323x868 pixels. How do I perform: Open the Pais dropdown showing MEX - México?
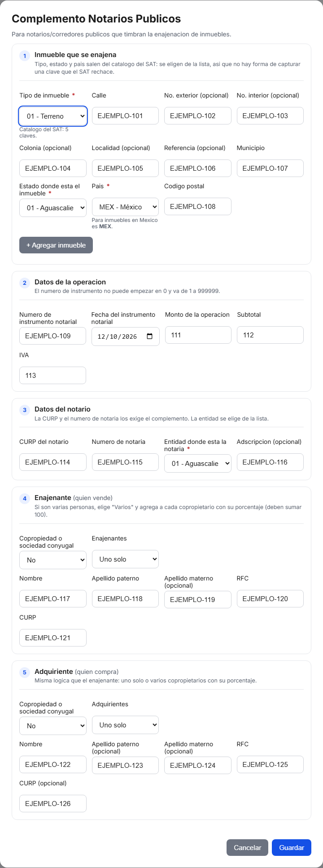tap(125, 207)
